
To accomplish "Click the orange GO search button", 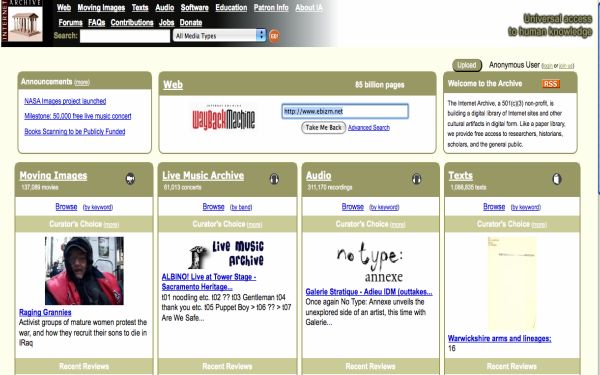I will pyautogui.click(x=274, y=36).
